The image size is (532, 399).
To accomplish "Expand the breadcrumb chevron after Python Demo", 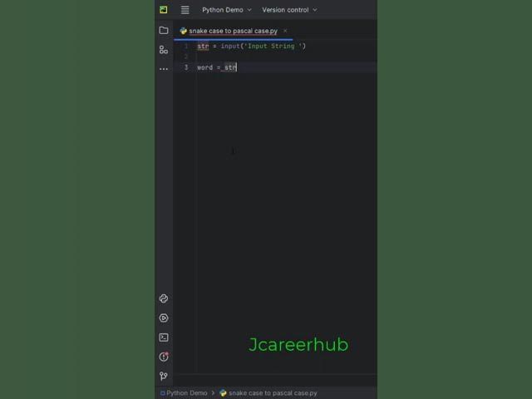I will click(213, 393).
